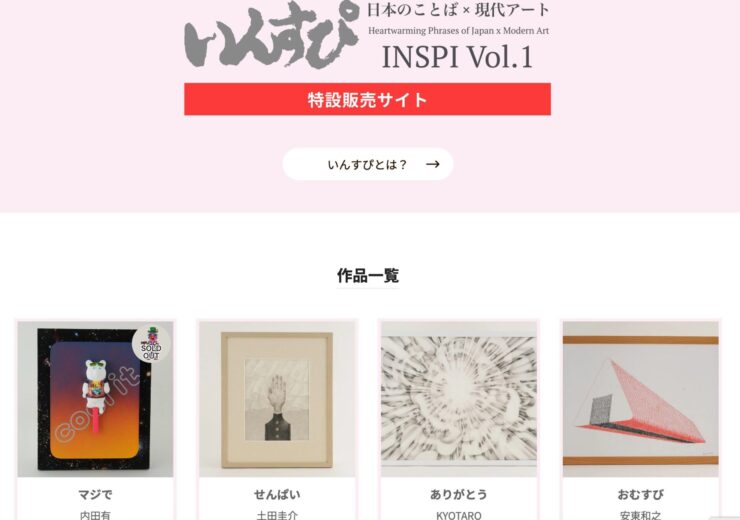Open the マジで lucky cat artwork thumbnail
740x520 pixels.
tap(95, 399)
